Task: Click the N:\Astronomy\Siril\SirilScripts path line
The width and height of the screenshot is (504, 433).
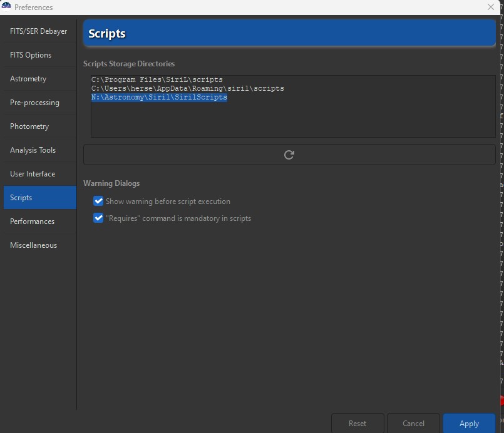Action: pos(159,97)
